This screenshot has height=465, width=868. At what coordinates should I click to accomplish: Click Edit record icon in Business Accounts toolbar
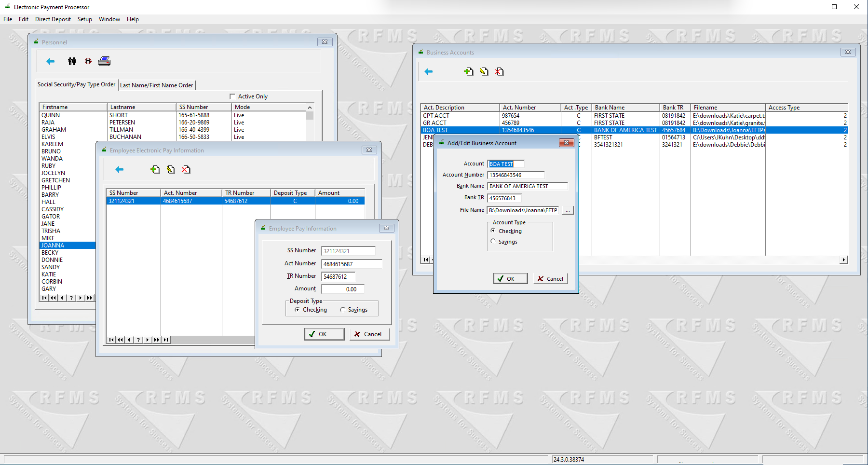(484, 71)
